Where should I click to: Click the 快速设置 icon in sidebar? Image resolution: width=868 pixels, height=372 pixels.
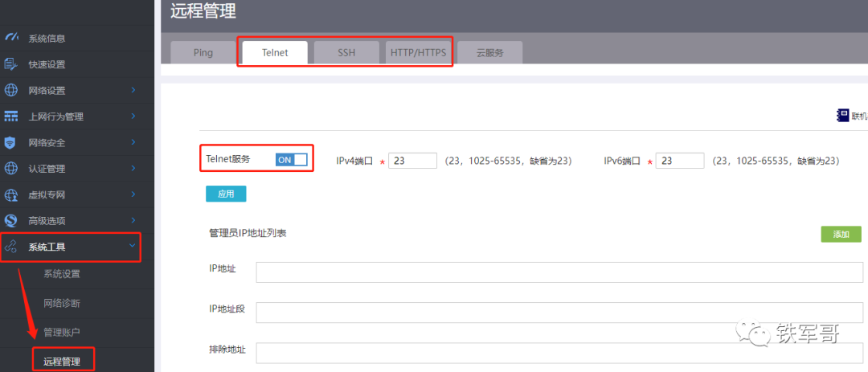(x=11, y=64)
